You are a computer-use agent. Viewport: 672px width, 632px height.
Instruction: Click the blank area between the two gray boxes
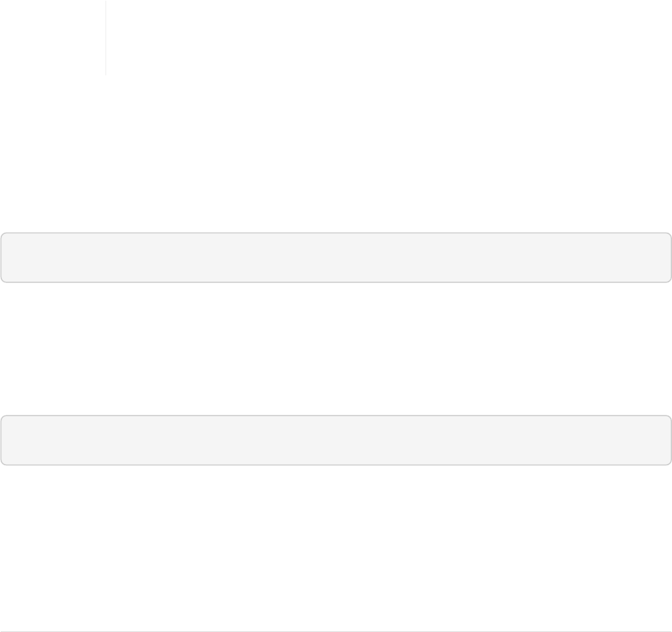pos(336,348)
